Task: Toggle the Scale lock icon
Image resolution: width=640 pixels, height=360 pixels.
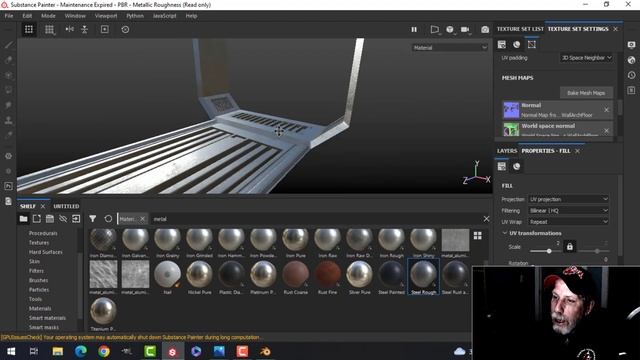Action: [x=569, y=247]
